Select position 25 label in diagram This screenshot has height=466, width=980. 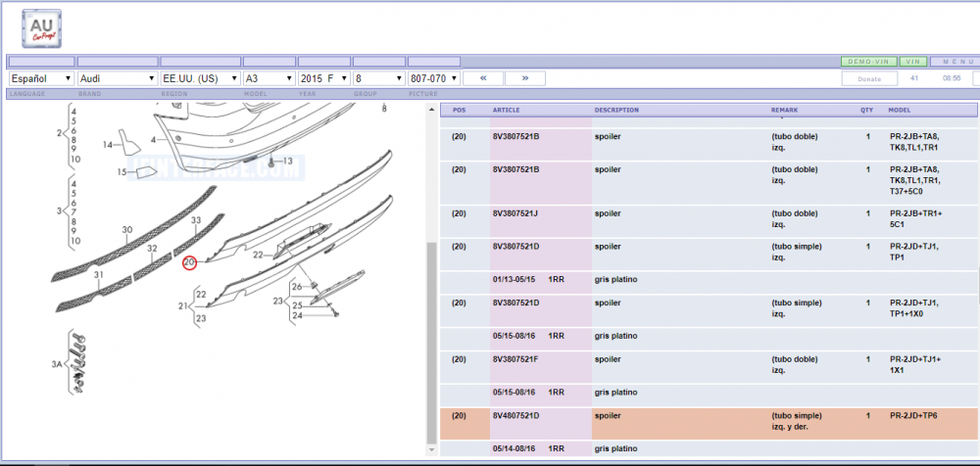click(298, 305)
